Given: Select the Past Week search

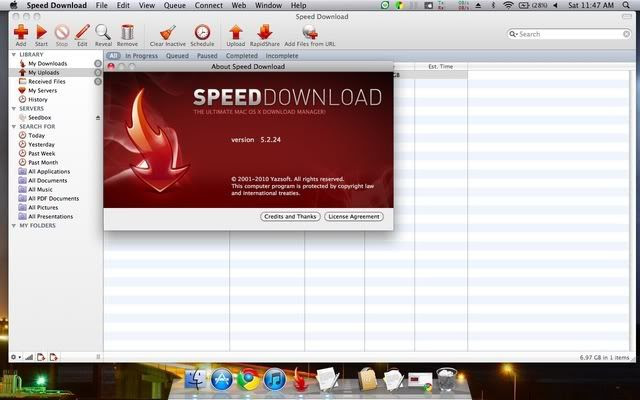Looking at the screenshot, I should tap(42, 153).
